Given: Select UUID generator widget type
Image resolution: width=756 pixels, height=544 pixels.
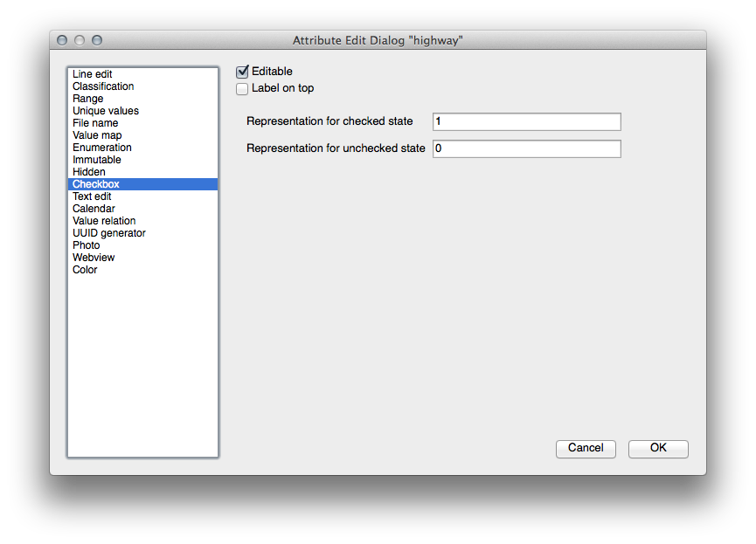Looking at the screenshot, I should tap(109, 233).
